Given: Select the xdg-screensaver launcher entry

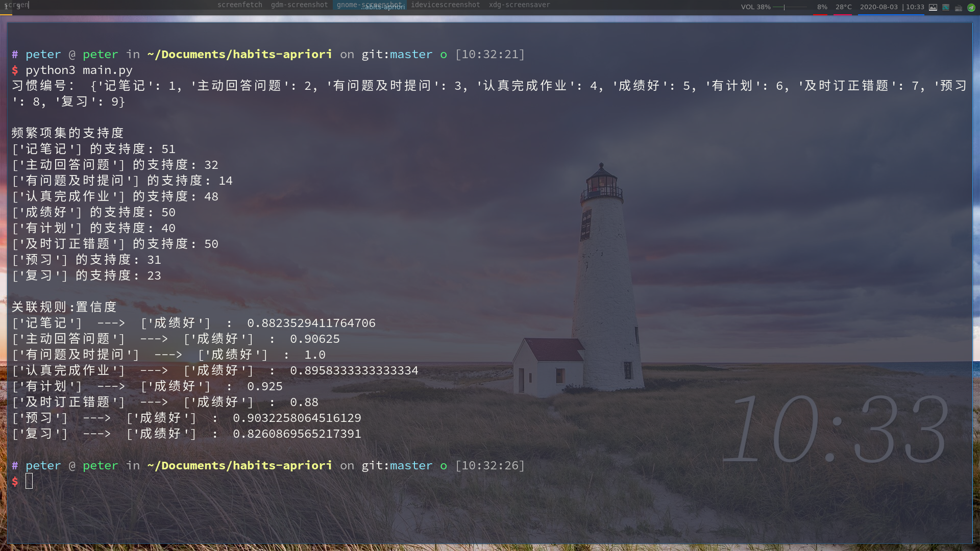Looking at the screenshot, I should [519, 5].
